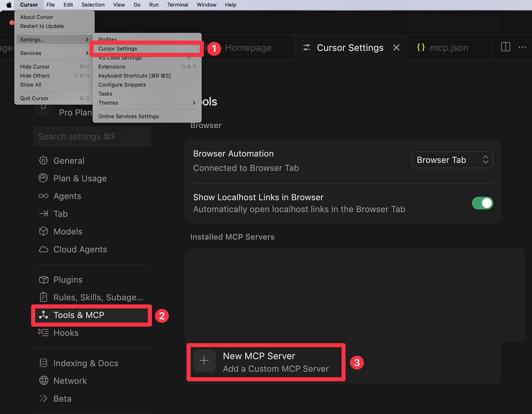The image size is (532, 414).
Task: Open the Browser Tab dropdown
Action: (x=452, y=160)
